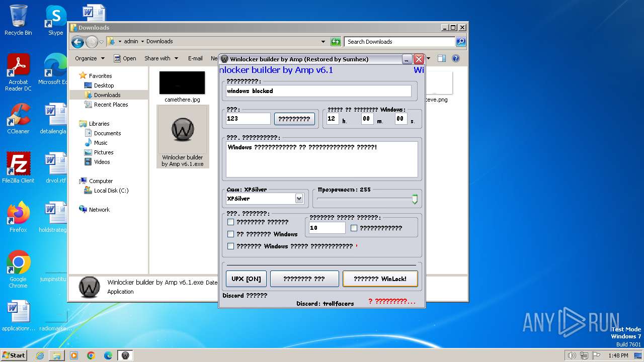644x362 pixels.
Task: Tick the checkbox '??????? Windows ????? ????????????'
Action: click(x=231, y=246)
